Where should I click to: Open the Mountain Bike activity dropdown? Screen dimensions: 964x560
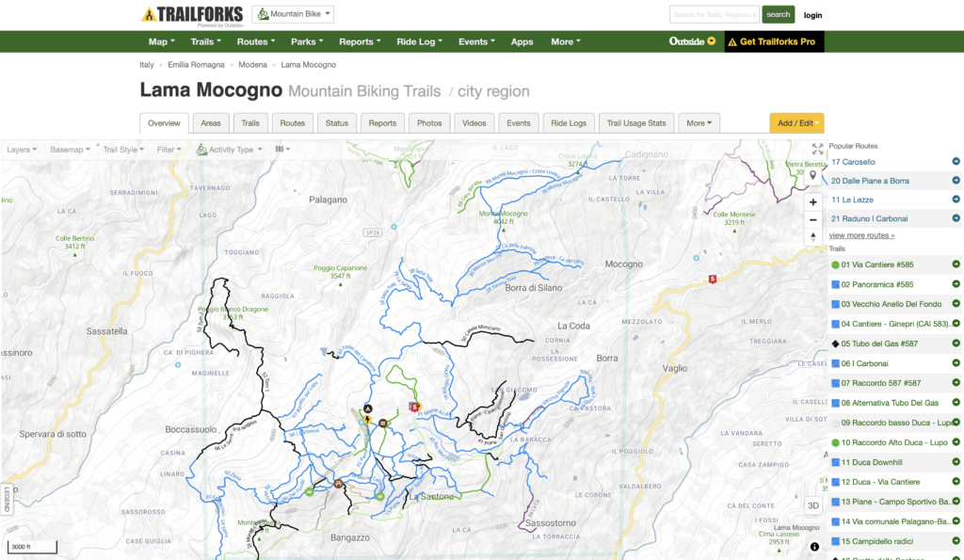pyautogui.click(x=294, y=14)
